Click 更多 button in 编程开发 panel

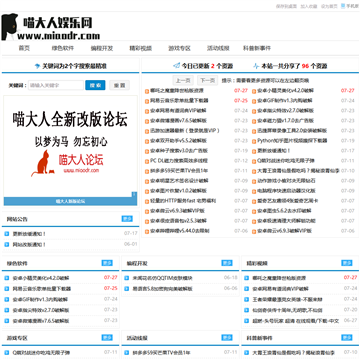coord(227,263)
